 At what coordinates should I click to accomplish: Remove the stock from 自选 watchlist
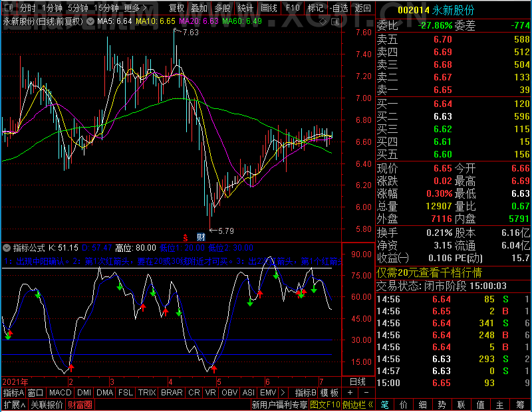point(339,8)
